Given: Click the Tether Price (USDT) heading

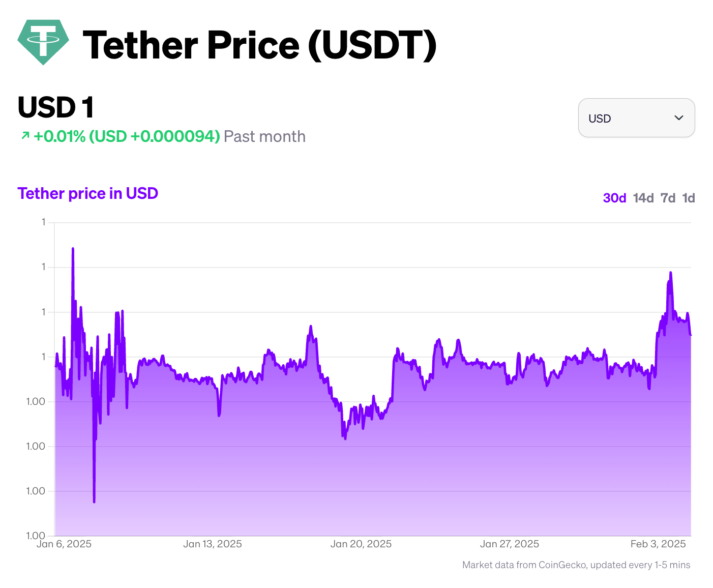Looking at the screenshot, I should coord(260,45).
